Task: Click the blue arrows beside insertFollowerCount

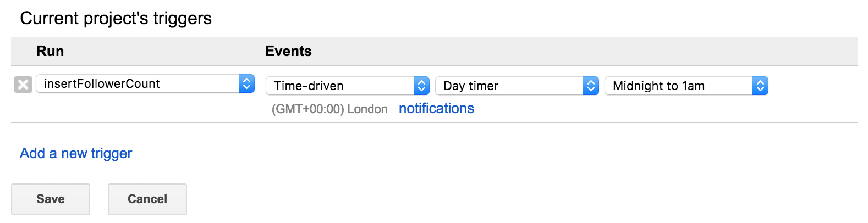Action: (247, 83)
